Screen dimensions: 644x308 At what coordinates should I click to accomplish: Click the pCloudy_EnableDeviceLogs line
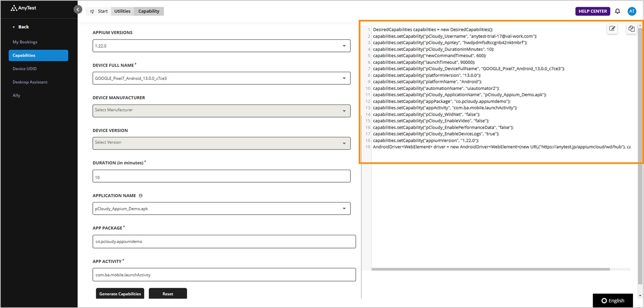[x=436, y=134]
